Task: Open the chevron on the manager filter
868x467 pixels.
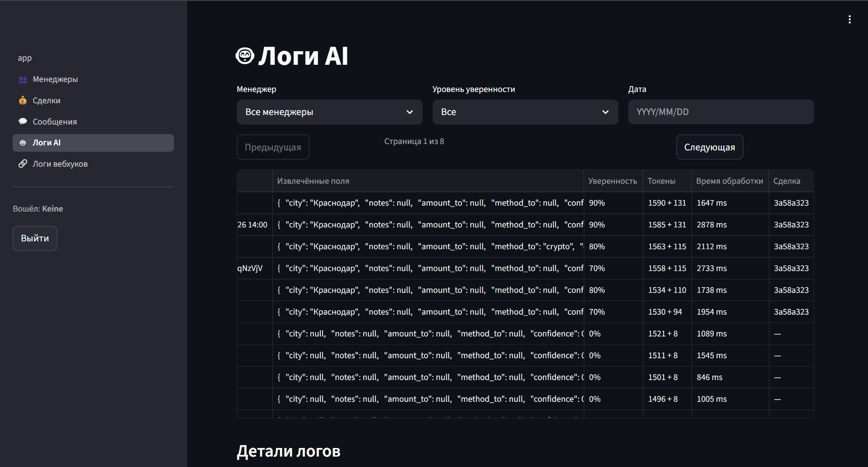Action: [409, 112]
